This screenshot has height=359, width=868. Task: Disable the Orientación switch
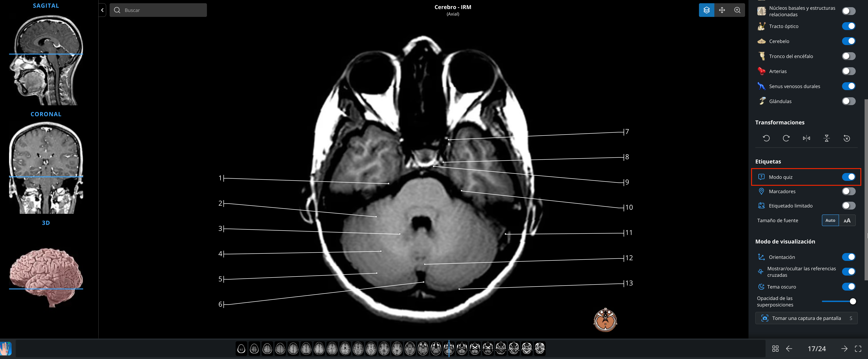pyautogui.click(x=849, y=257)
